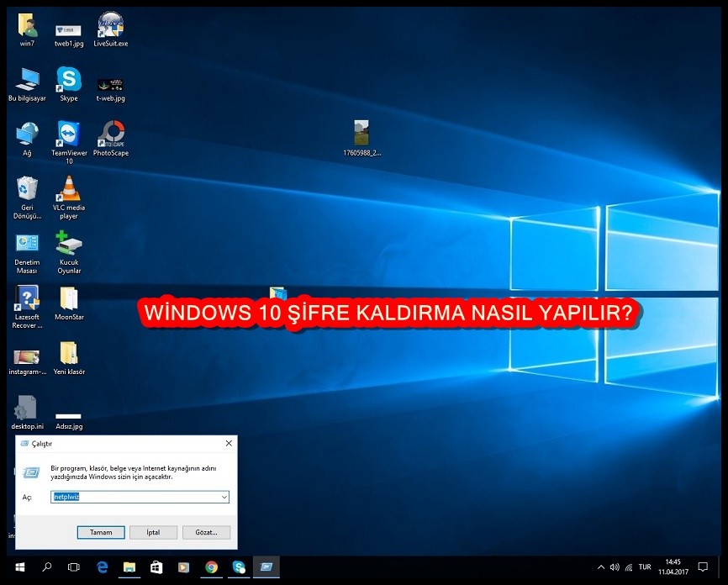Click Tamam in the Çalıştır dialog

point(101,532)
